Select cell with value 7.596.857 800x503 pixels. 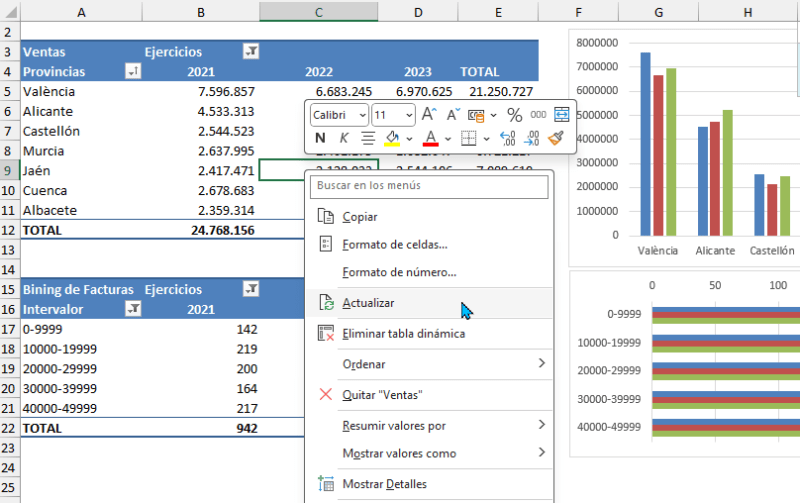tap(201, 91)
